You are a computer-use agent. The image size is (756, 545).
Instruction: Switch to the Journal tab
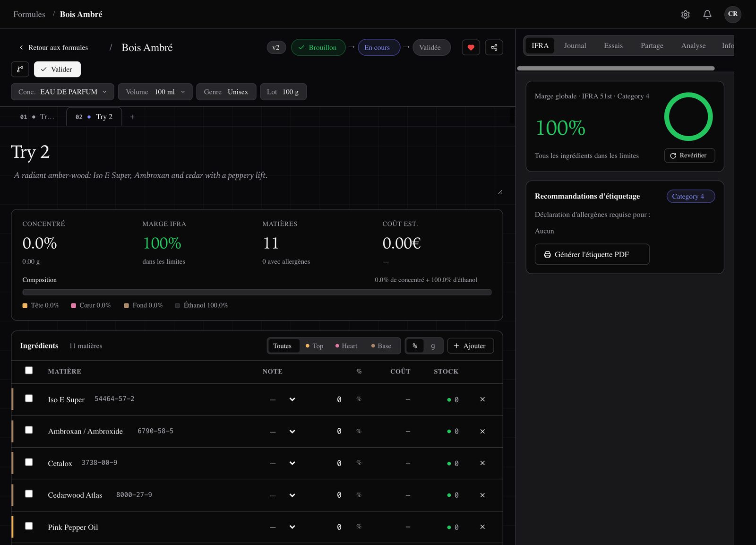point(575,46)
